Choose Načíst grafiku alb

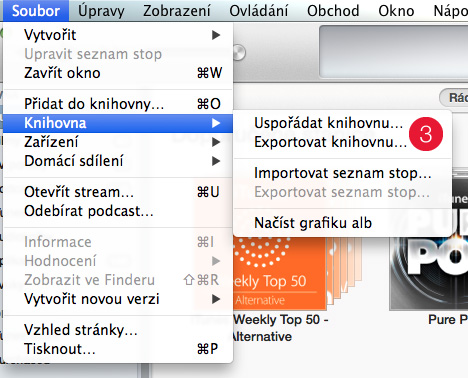343,223
